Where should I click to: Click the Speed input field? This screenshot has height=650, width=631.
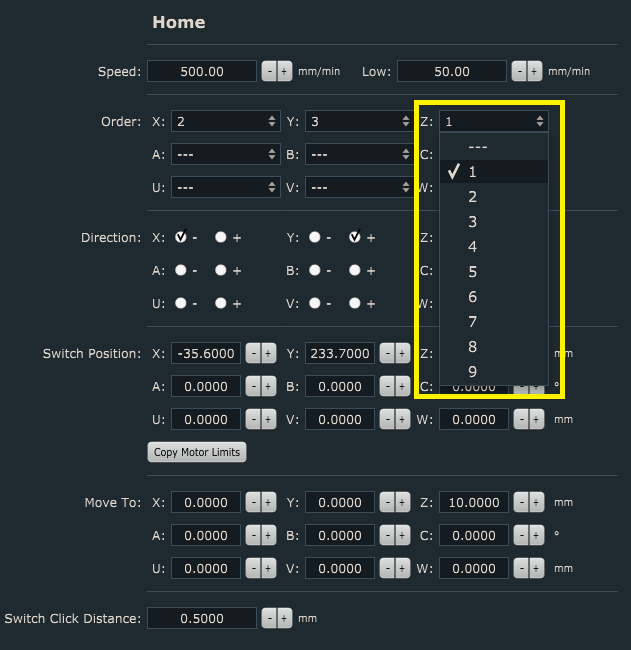click(202, 72)
